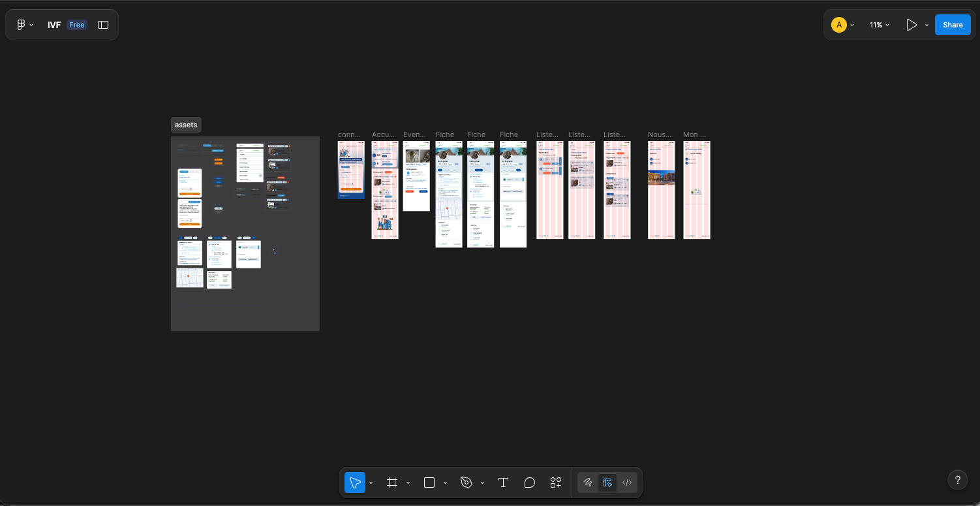Open the Actions components menu icon

click(556, 482)
